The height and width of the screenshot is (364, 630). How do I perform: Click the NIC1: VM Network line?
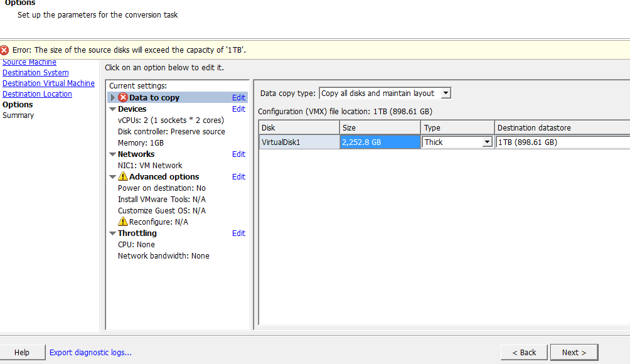tap(150, 166)
